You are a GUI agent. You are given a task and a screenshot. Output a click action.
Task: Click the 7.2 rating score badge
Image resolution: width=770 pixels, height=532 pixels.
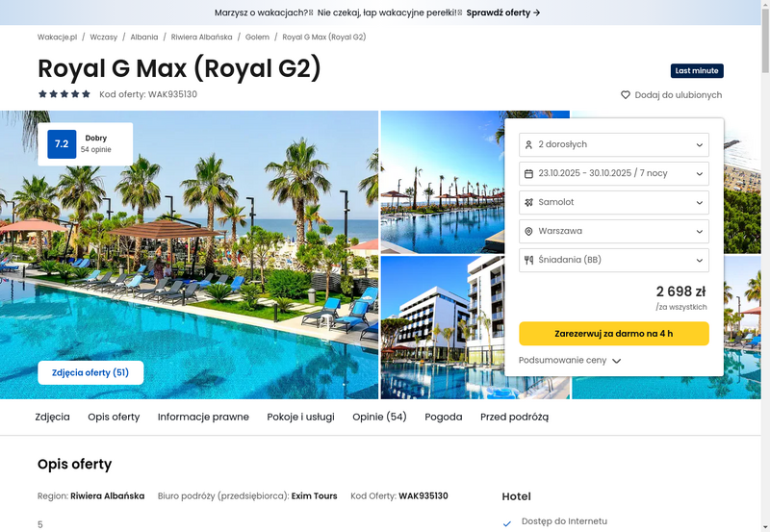point(62,143)
